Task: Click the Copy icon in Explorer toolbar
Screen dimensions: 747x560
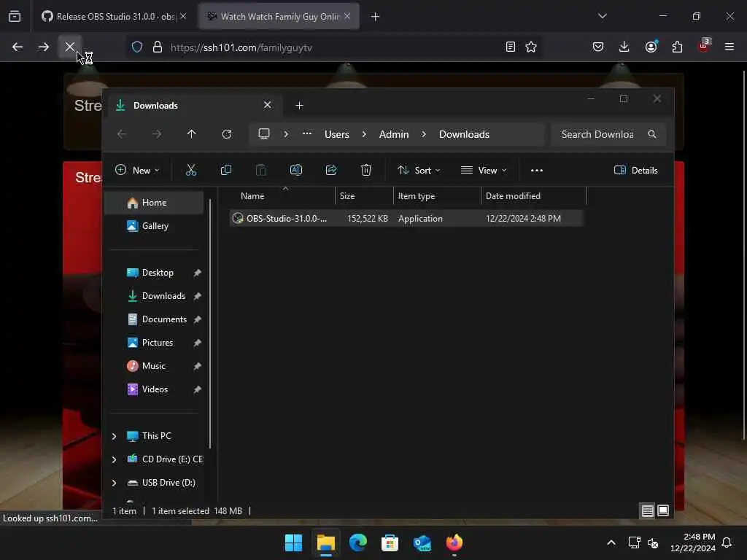Action: pyautogui.click(x=226, y=170)
